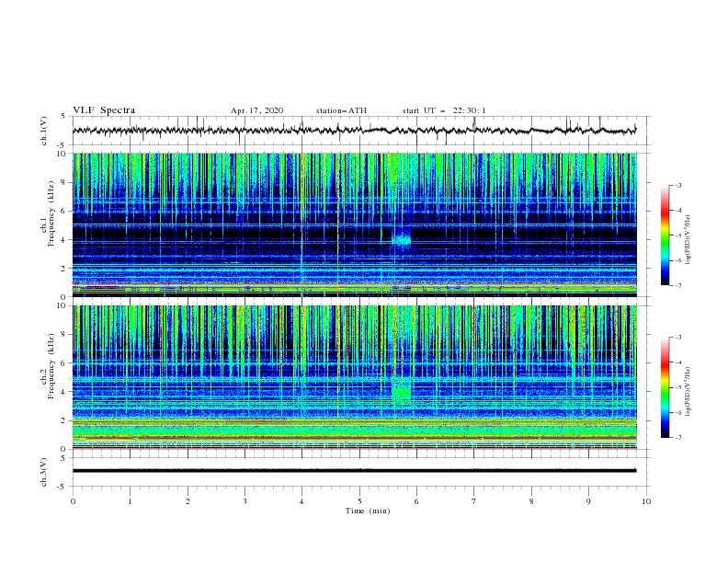The image size is (728, 563).
Task: Click the "-7" tick on ch.2 color bar
Action: [x=678, y=437]
